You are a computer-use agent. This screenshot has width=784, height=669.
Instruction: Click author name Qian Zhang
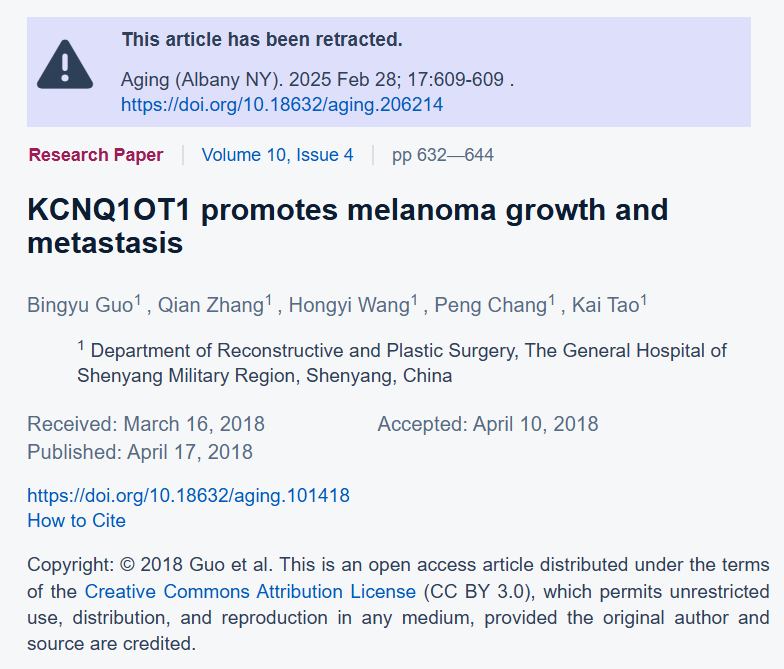click(211, 305)
